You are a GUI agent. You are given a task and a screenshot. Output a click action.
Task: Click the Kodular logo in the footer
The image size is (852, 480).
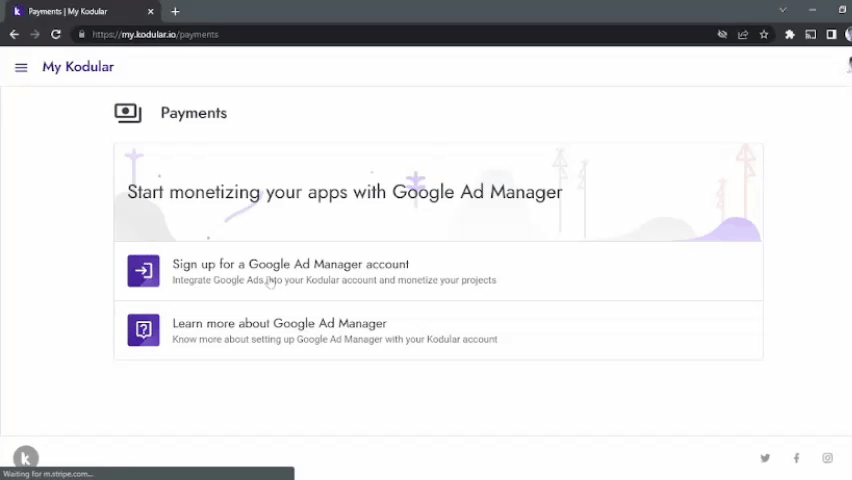[x=26, y=458]
